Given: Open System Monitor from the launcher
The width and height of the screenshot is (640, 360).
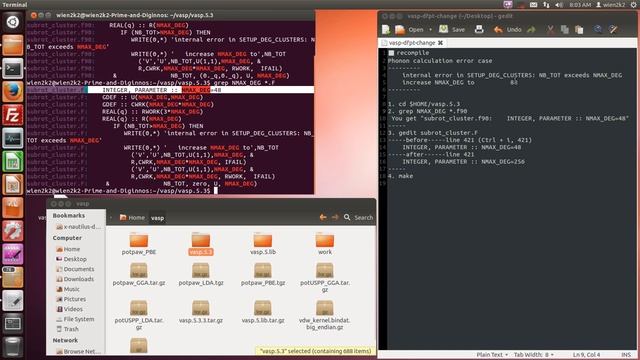Looking at the screenshot, I should point(13,138).
